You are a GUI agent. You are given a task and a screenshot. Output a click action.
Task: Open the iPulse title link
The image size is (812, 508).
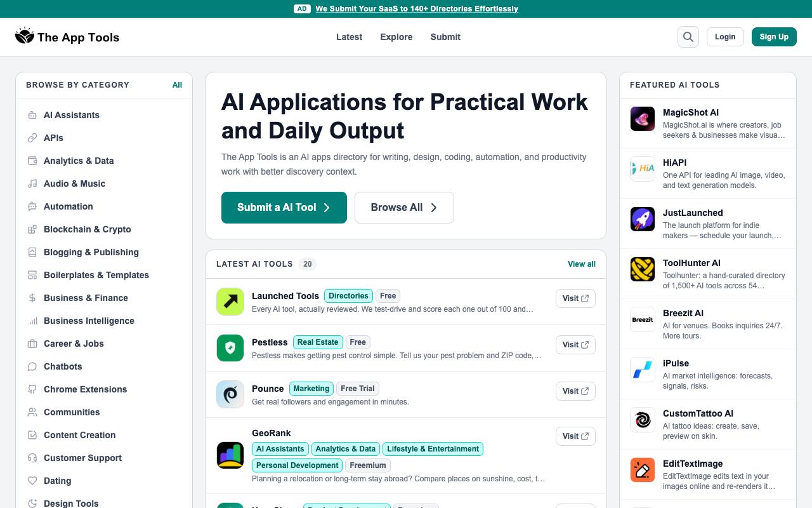[676, 363]
